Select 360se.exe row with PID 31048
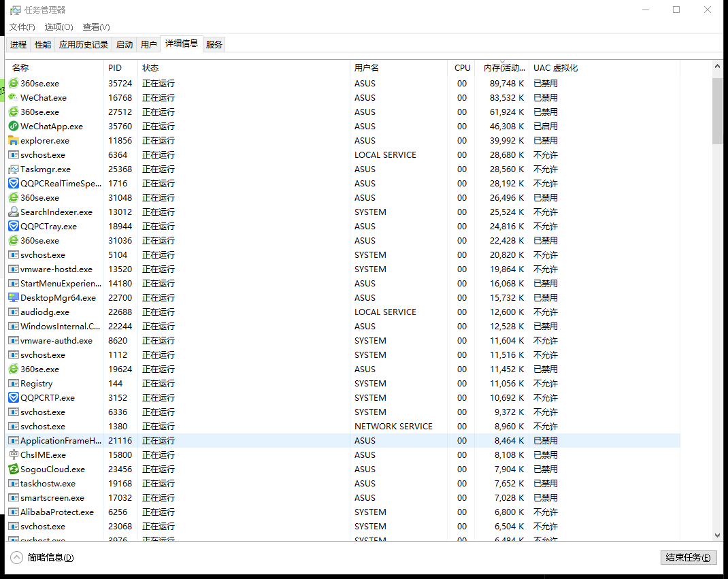 pyautogui.click(x=344, y=198)
